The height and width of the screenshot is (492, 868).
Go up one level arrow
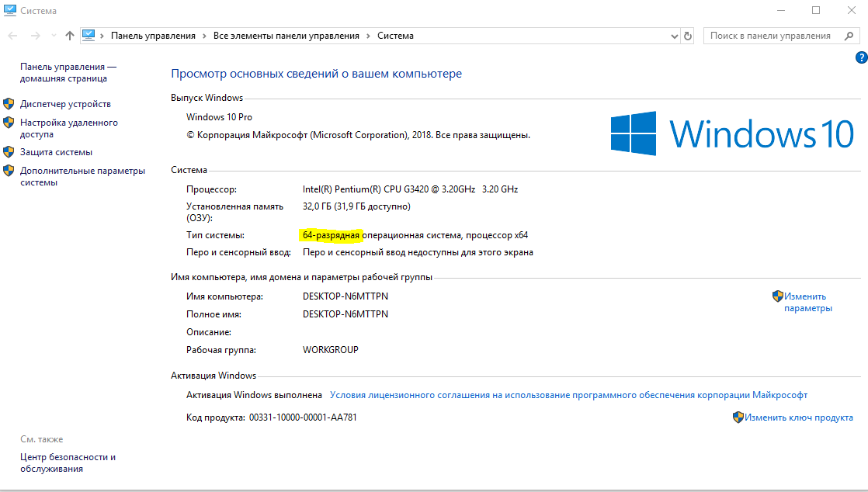[x=70, y=36]
